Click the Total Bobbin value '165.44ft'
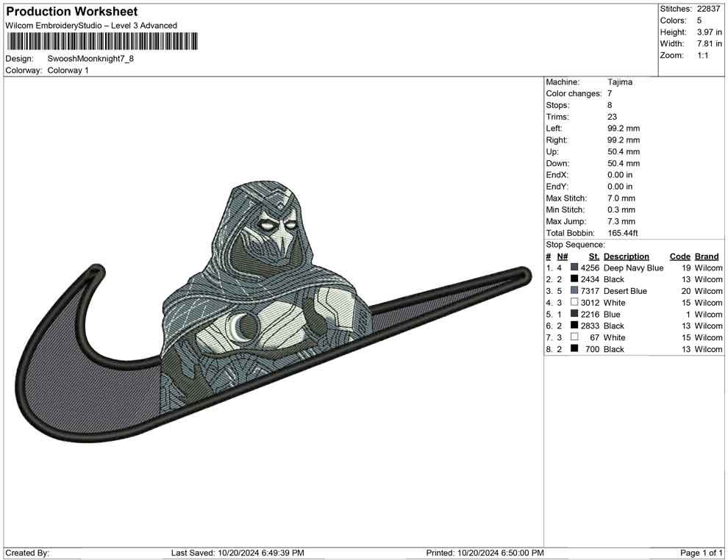728x560 pixels. tap(623, 233)
